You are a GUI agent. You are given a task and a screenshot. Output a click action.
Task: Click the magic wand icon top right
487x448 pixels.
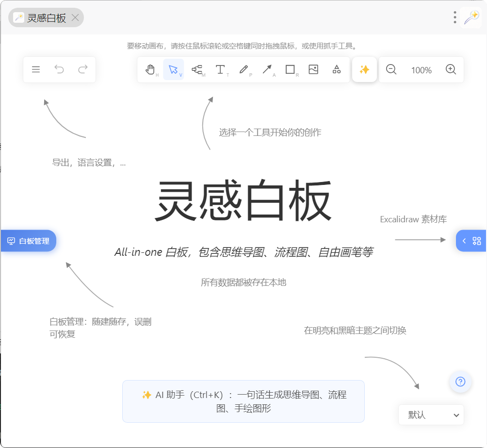tap(471, 17)
